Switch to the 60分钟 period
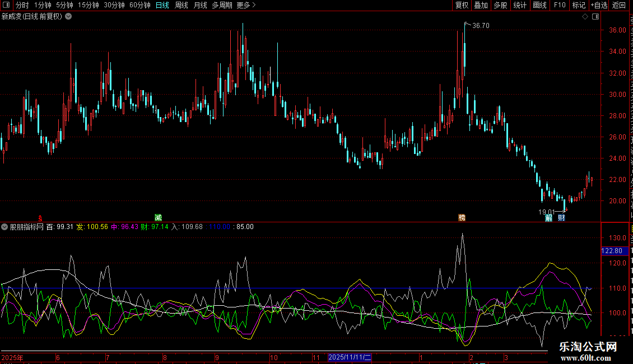Image resolution: width=633 pixels, height=364 pixels. pyautogui.click(x=140, y=5)
